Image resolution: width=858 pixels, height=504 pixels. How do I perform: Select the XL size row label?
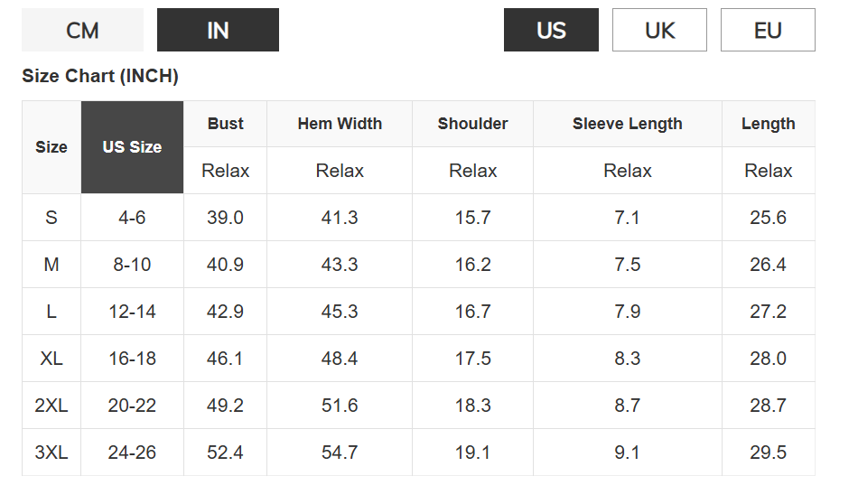point(51,359)
